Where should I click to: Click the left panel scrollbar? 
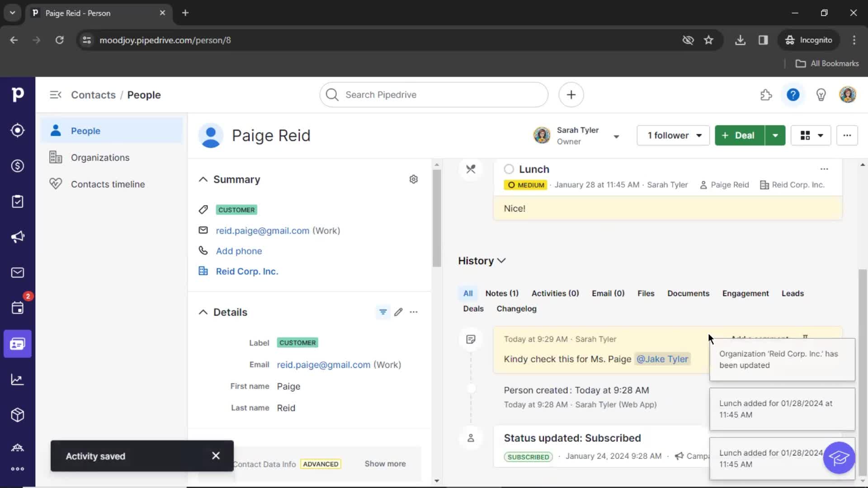pos(436,218)
